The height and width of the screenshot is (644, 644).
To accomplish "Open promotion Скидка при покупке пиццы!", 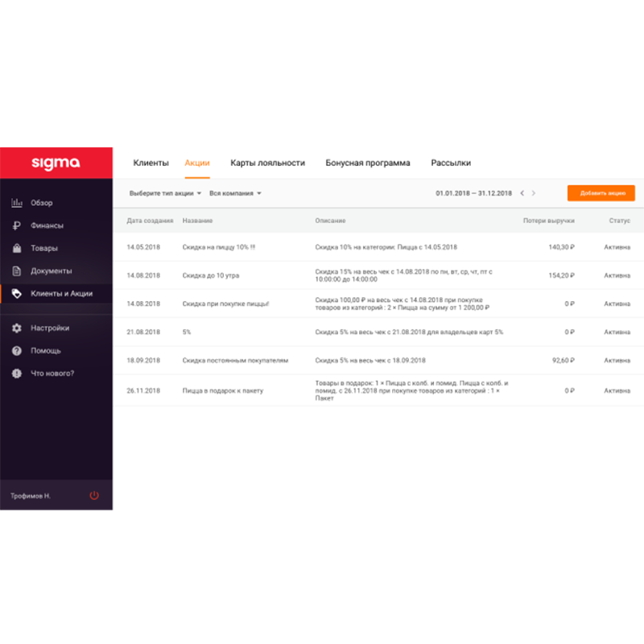I will click(x=225, y=303).
